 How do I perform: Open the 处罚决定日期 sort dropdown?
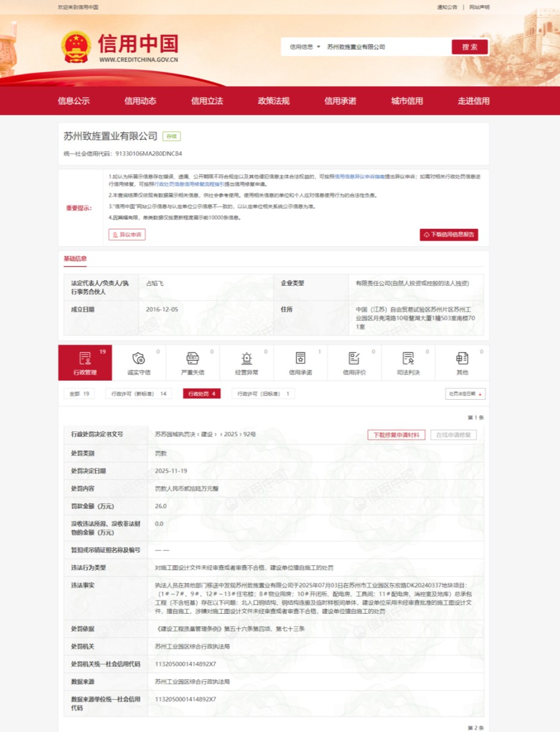(x=465, y=394)
